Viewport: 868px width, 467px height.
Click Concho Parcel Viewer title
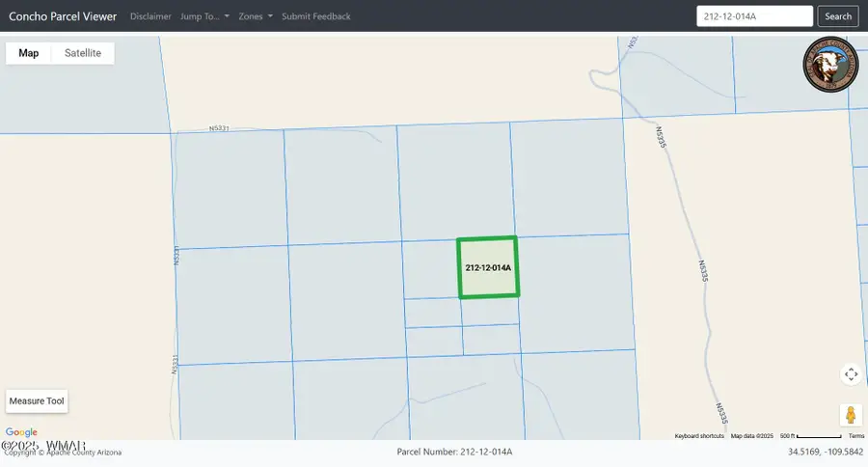[63, 16]
